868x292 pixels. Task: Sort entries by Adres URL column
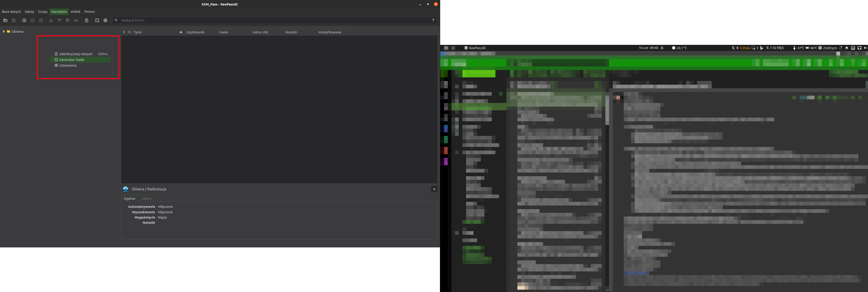267,32
